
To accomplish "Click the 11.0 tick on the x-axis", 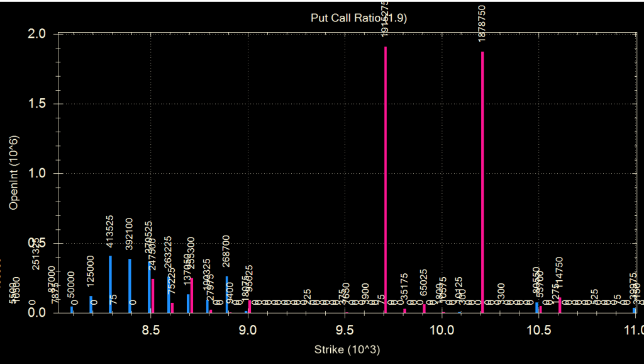I will click(634, 329).
